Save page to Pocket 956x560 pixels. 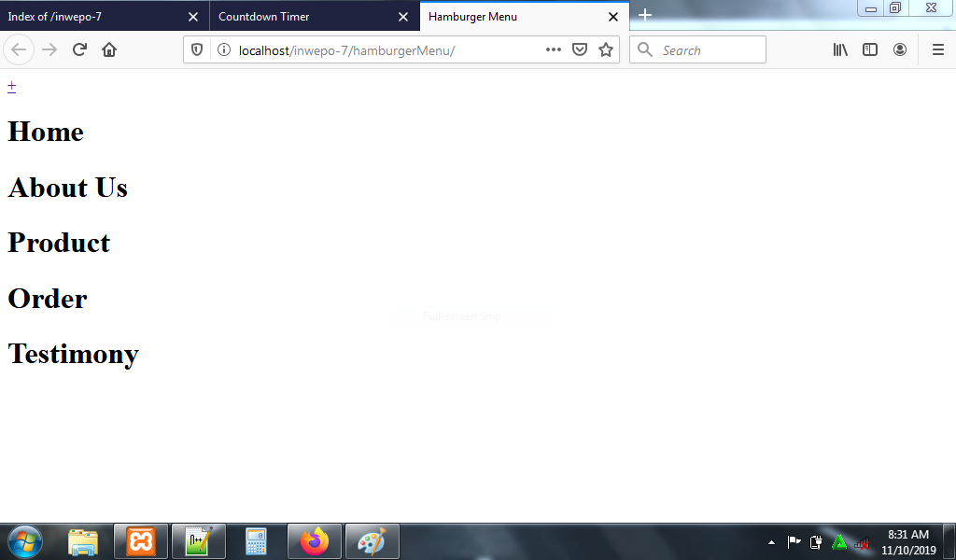[580, 50]
